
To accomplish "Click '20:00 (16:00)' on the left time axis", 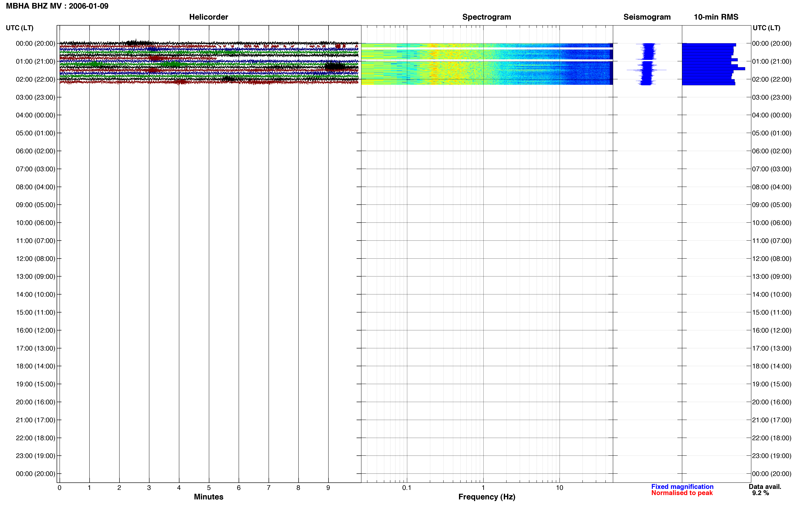I will (36, 402).
